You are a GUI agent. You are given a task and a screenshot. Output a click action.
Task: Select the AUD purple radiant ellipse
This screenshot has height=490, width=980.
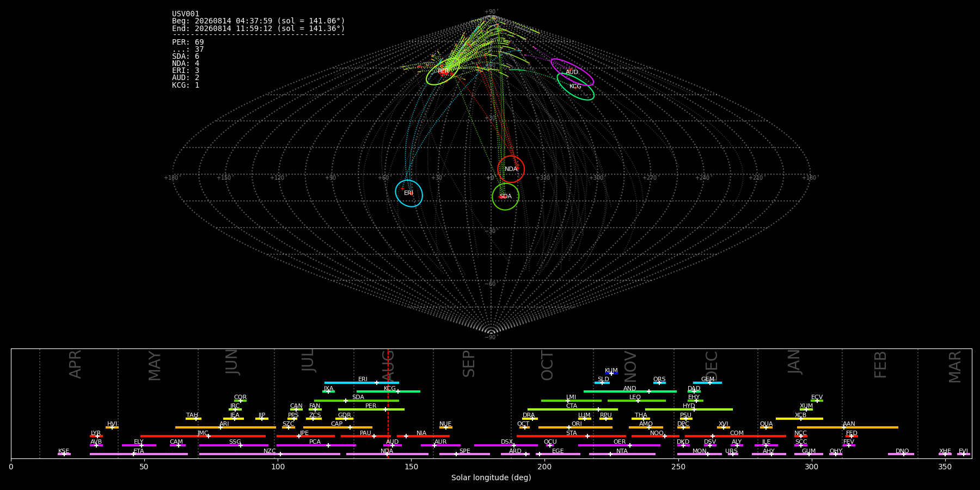(572, 72)
